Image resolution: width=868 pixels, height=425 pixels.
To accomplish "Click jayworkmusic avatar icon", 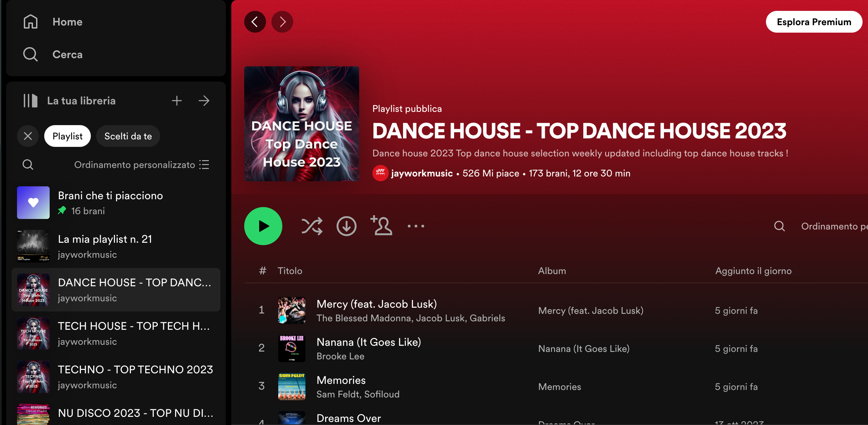I will (380, 173).
